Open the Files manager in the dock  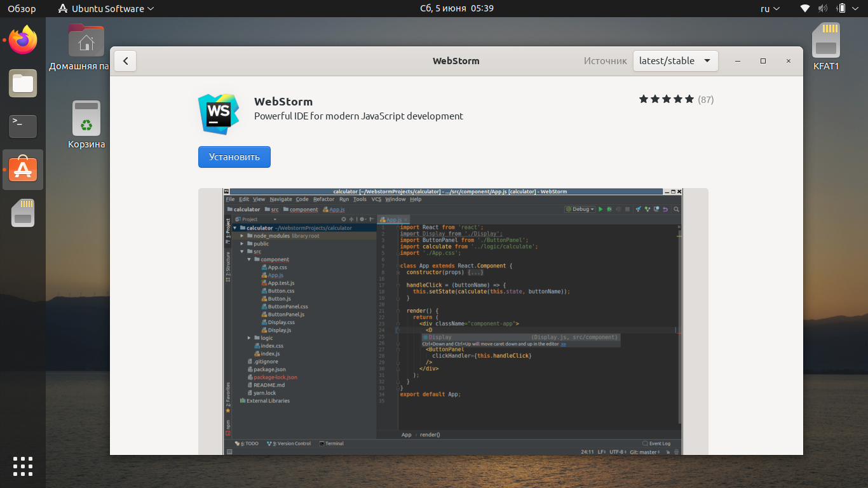click(23, 83)
